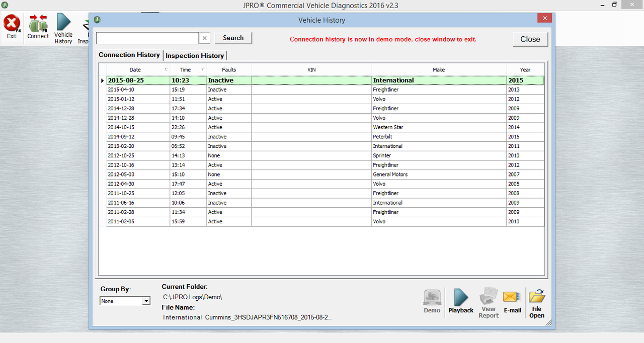Click the Make column header
Screen dimensions: 644x343
tap(439, 69)
